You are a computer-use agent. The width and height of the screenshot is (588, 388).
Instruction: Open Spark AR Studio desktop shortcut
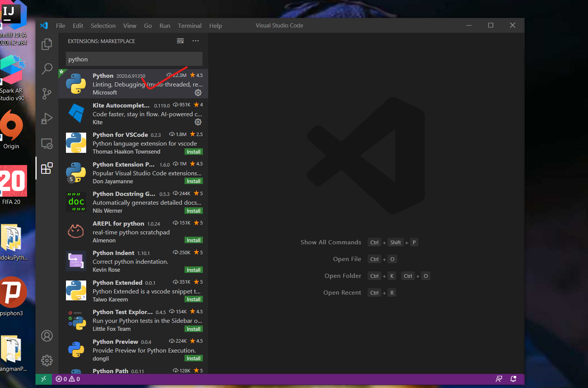coord(13,78)
